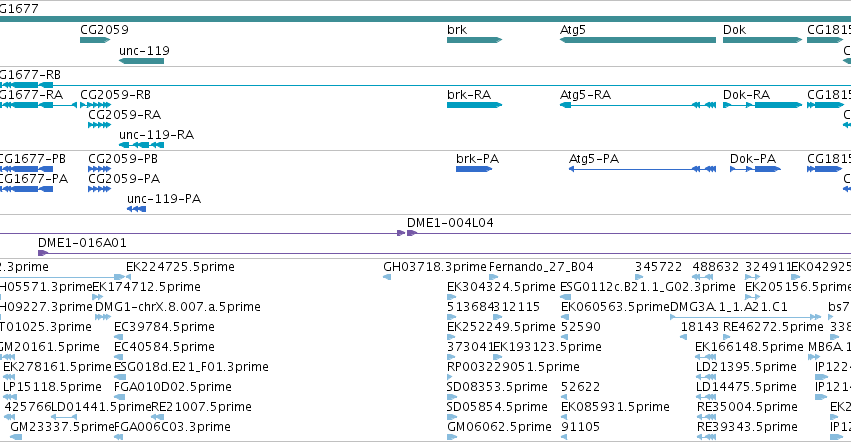Open the Fernando_27_B04 EST label
Image resolution: width=851 pixels, height=442 pixels.
point(541,267)
